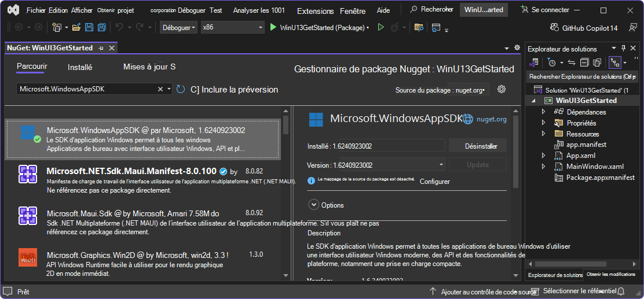This screenshot has width=644, height=299.
Task: Open the Déboguer configuration dropdown
Action: pyautogui.click(x=178, y=28)
